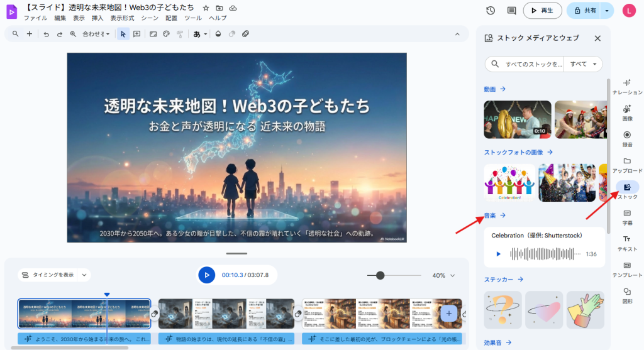
Task: Open the テンプレート panel in the sidebar
Action: [627, 269]
